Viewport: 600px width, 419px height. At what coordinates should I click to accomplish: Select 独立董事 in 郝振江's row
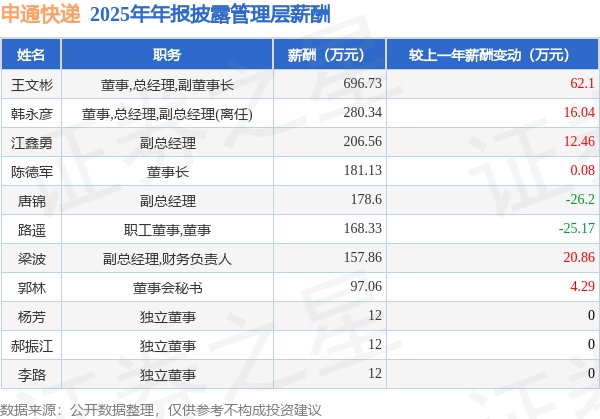pos(168,346)
